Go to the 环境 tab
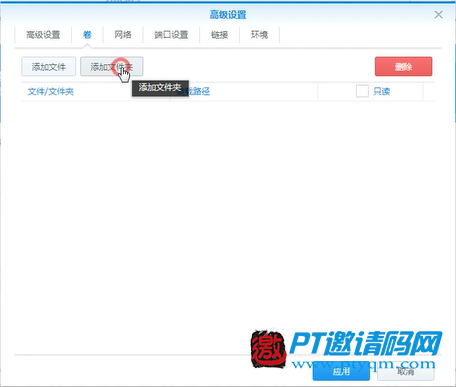Screen dimensions: 456x387 click(x=259, y=35)
